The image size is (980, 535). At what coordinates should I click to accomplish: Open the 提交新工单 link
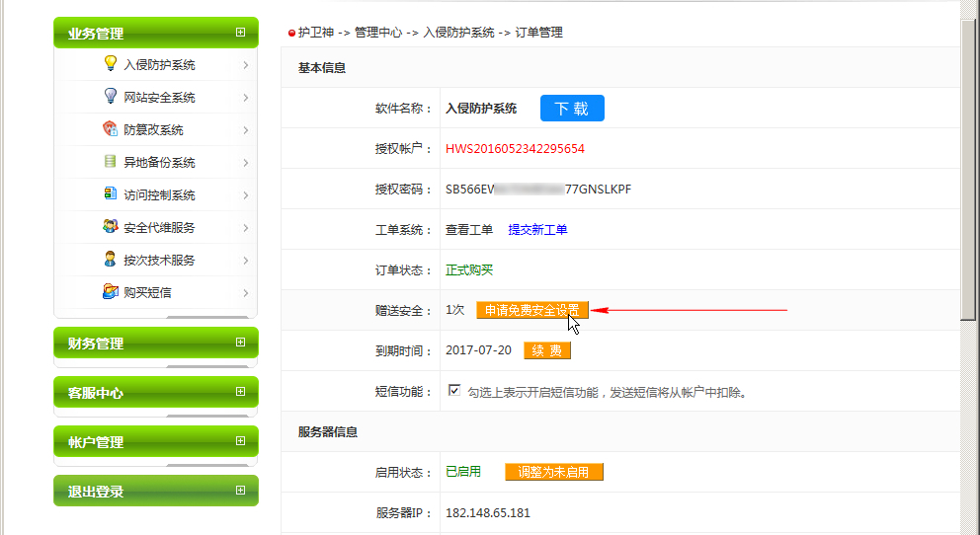(537, 230)
